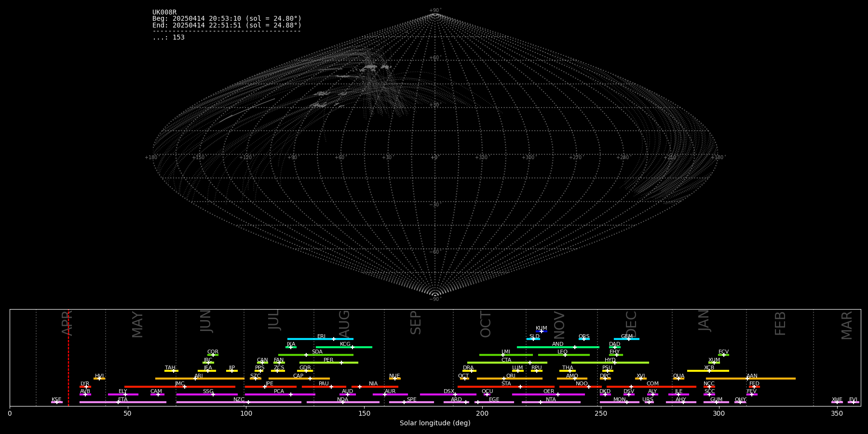Select the ETA shower label
The image size is (868, 434).
[123, 400]
